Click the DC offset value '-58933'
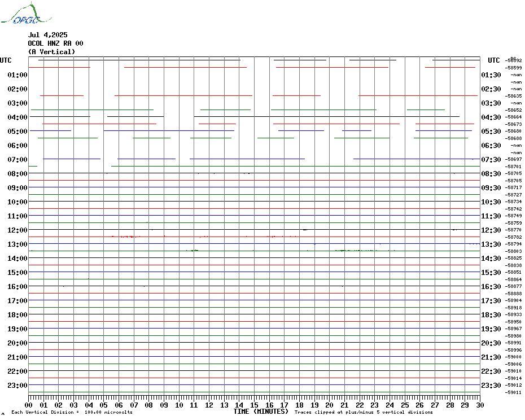 tap(514, 314)
